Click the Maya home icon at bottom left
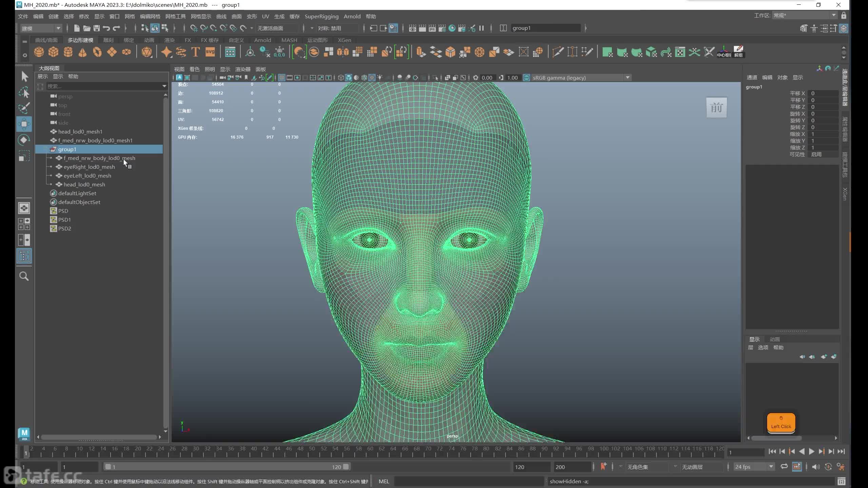The image size is (868, 488). [24, 434]
